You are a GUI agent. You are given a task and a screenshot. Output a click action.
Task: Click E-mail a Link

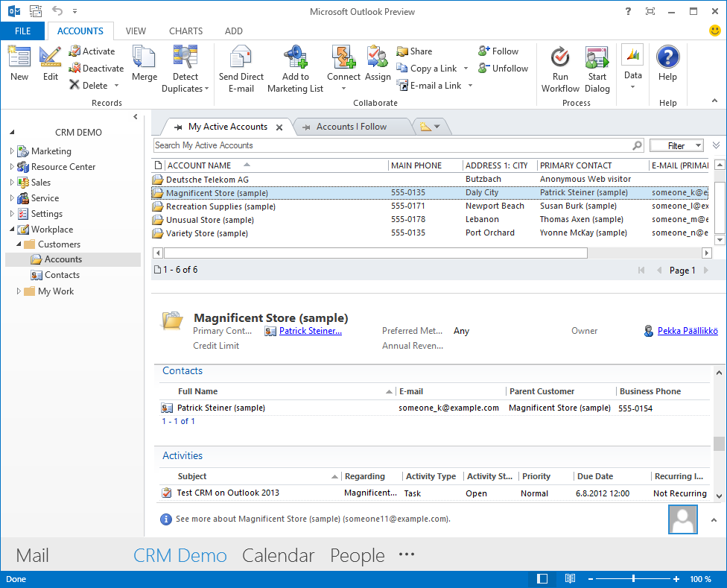[x=429, y=86]
